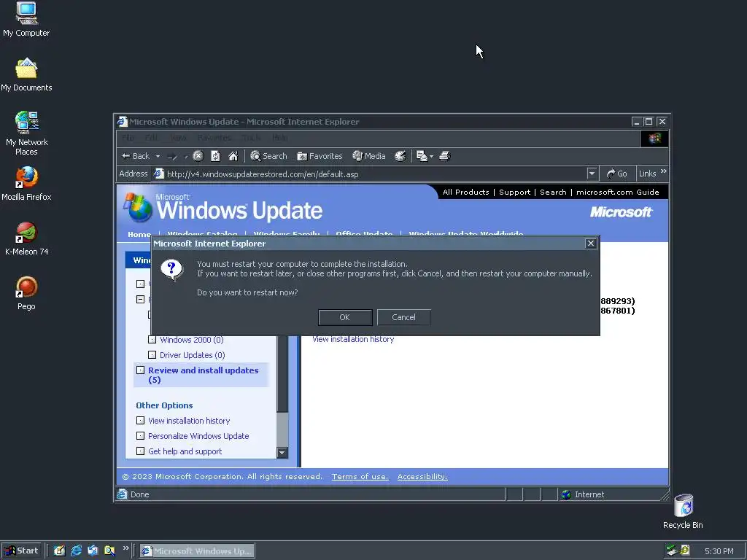Click the Print icon in the IE toolbar

(444, 156)
